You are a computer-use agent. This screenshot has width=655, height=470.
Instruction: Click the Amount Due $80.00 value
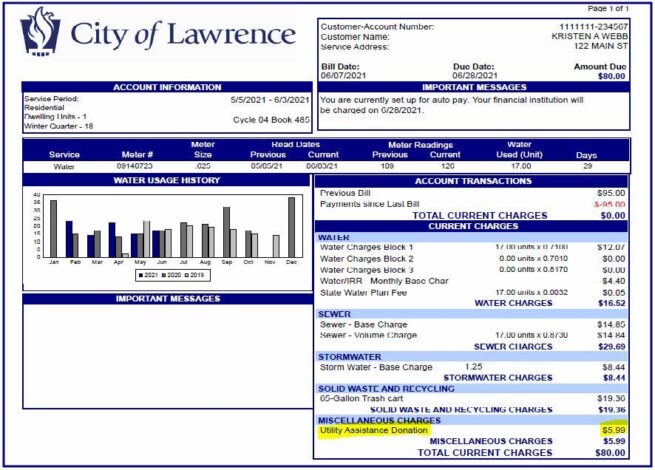[612, 76]
